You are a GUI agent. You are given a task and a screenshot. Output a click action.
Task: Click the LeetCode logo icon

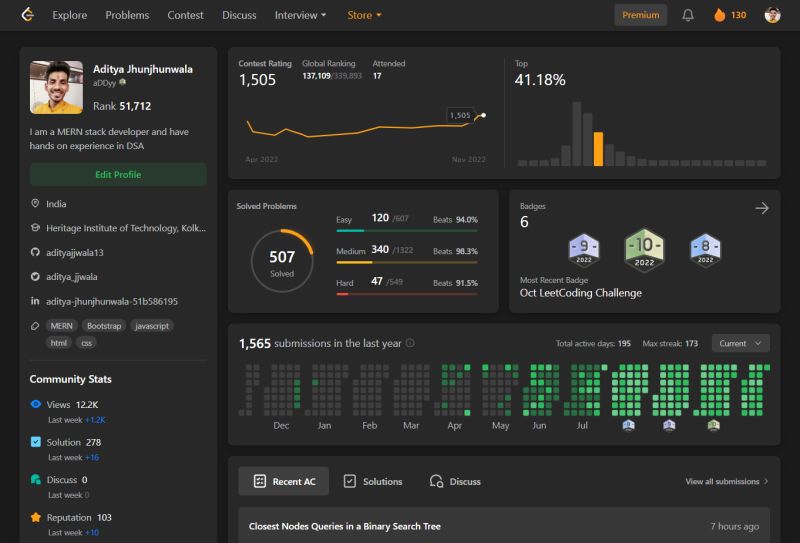click(x=28, y=15)
